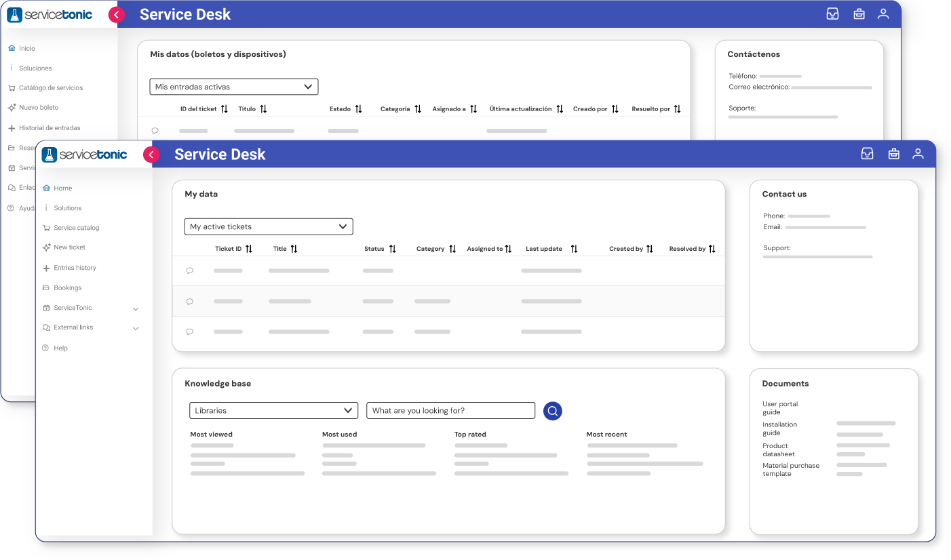Sort tickets by Status column arrows
This screenshot has height=560, width=951.
(x=392, y=249)
